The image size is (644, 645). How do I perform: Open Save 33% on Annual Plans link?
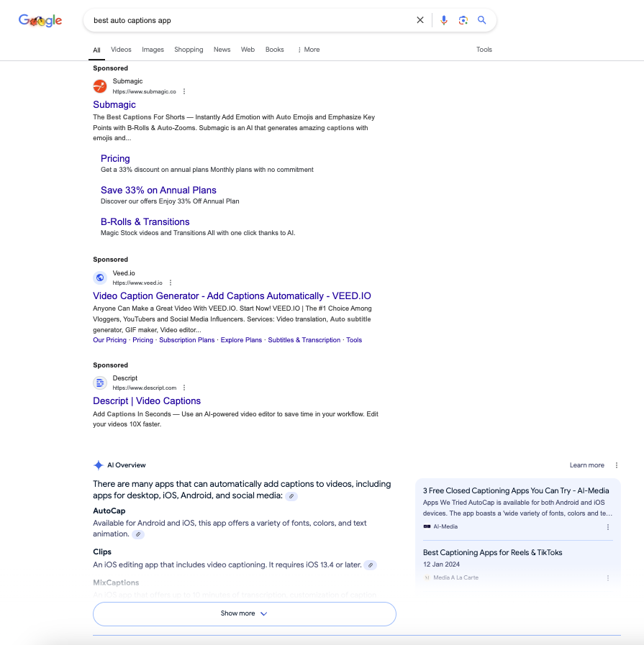[x=158, y=190]
